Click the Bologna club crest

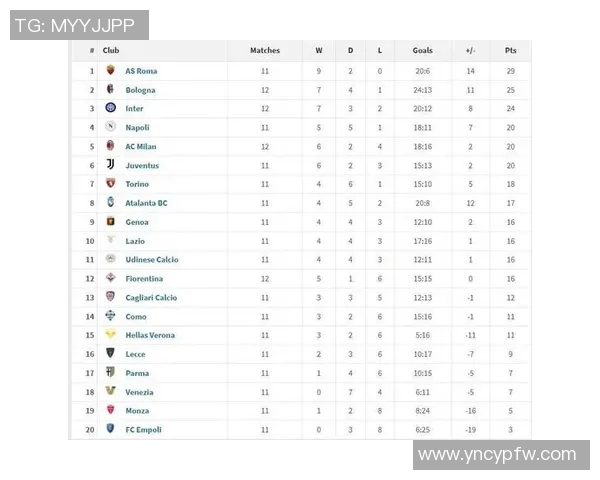(x=111, y=90)
